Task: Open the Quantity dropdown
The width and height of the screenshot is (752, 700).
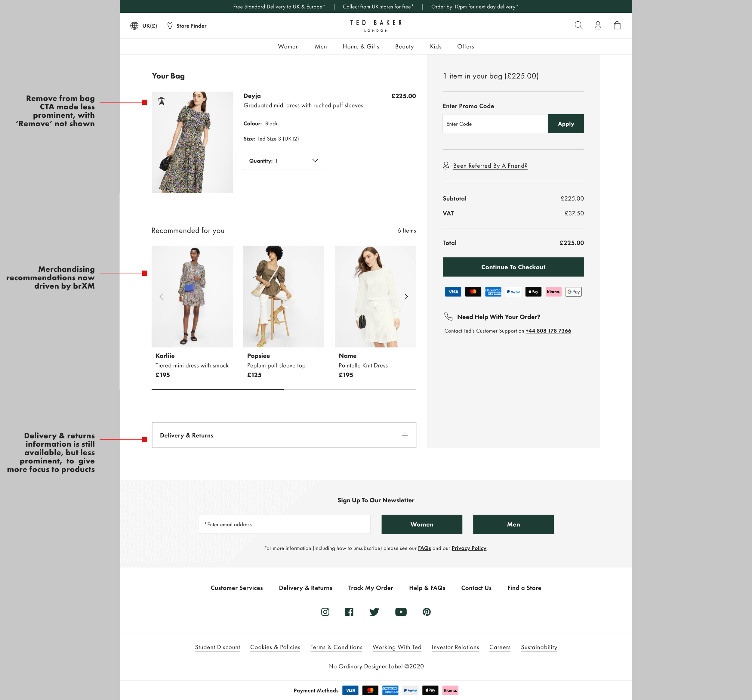Action: pos(284,161)
